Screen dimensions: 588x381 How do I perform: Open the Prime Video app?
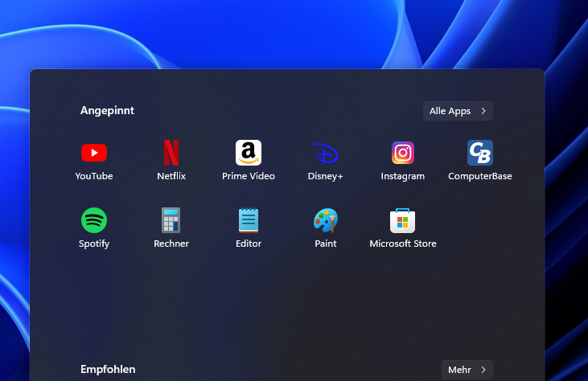point(249,160)
